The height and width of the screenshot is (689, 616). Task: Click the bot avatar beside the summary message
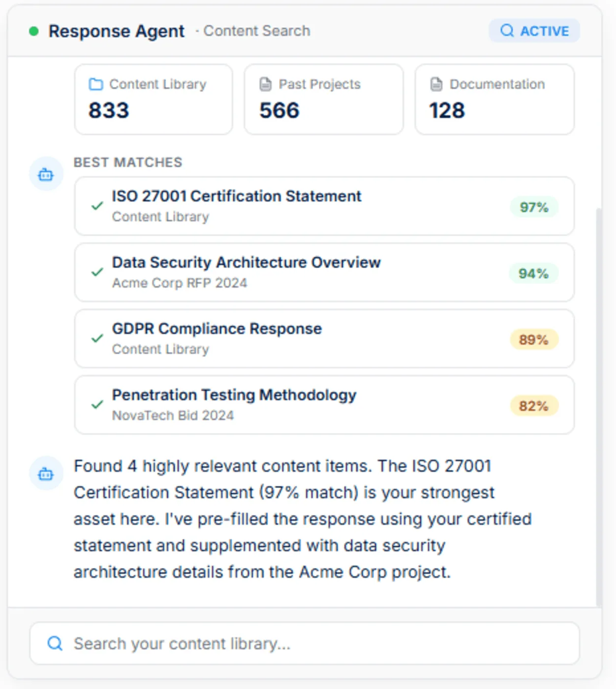46,473
